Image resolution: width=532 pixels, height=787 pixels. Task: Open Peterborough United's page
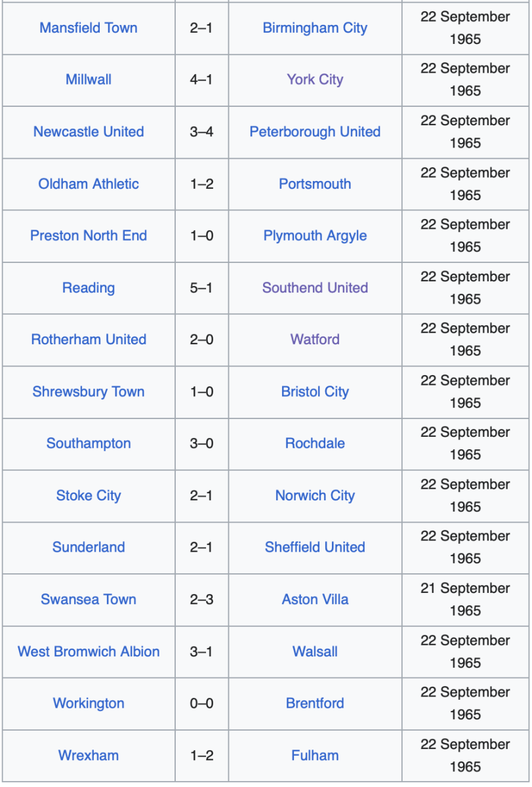coord(315,132)
